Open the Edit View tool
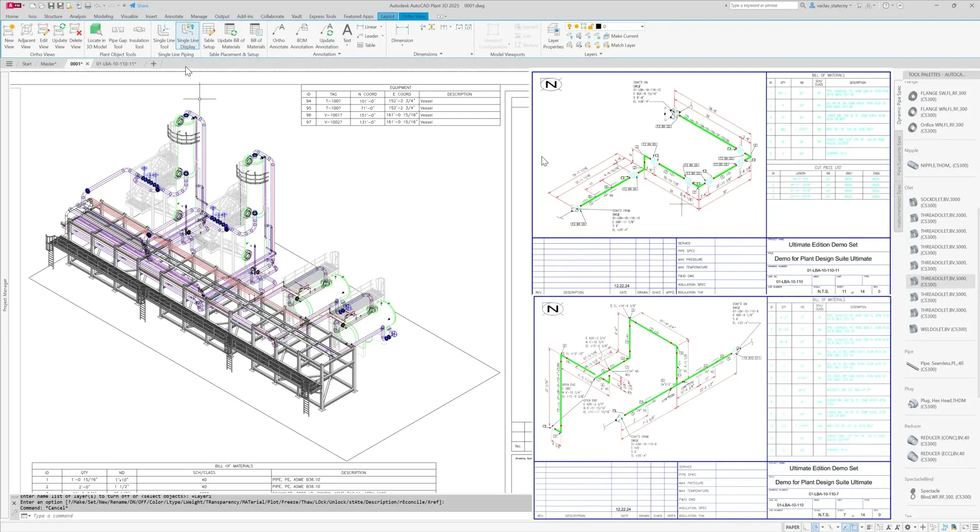The width and height of the screenshot is (980, 532). point(44,36)
